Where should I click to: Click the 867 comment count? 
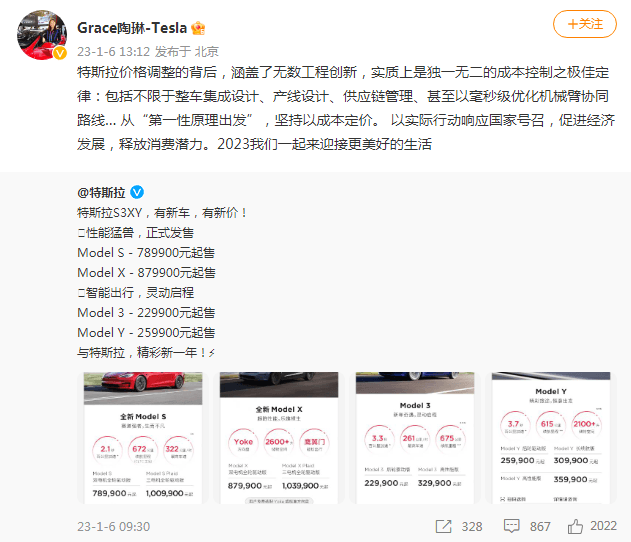[540, 526]
